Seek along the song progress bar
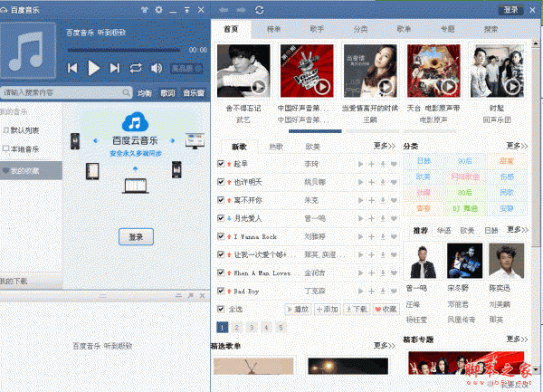This screenshot has width=543, height=392. click(124, 50)
